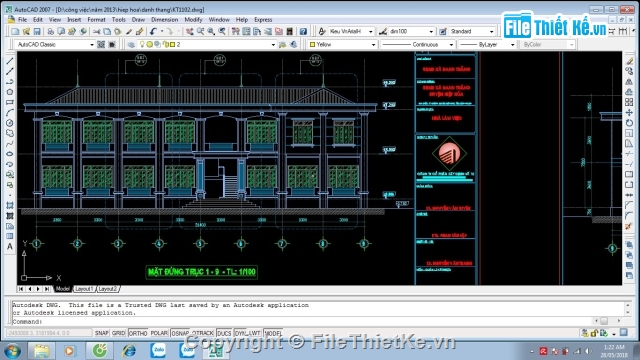The width and height of the screenshot is (640, 360).
Task: Select the Erase tool in Modify toolbar
Action: click(629, 61)
